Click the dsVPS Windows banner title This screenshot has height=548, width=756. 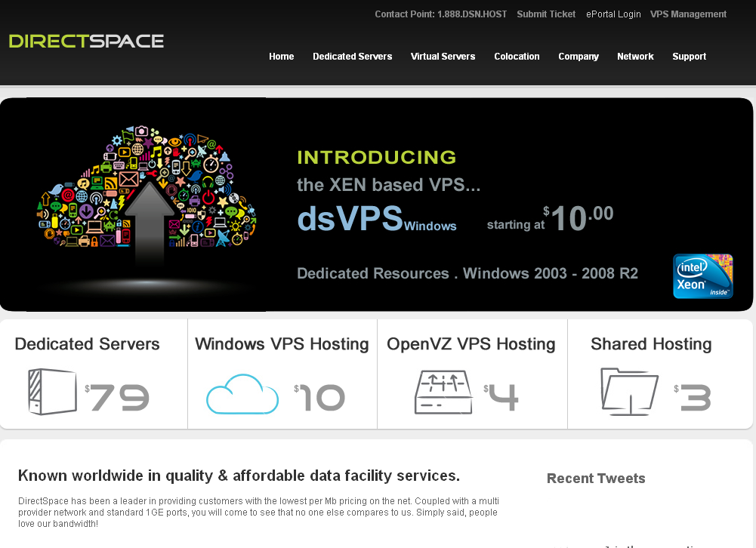tap(377, 219)
